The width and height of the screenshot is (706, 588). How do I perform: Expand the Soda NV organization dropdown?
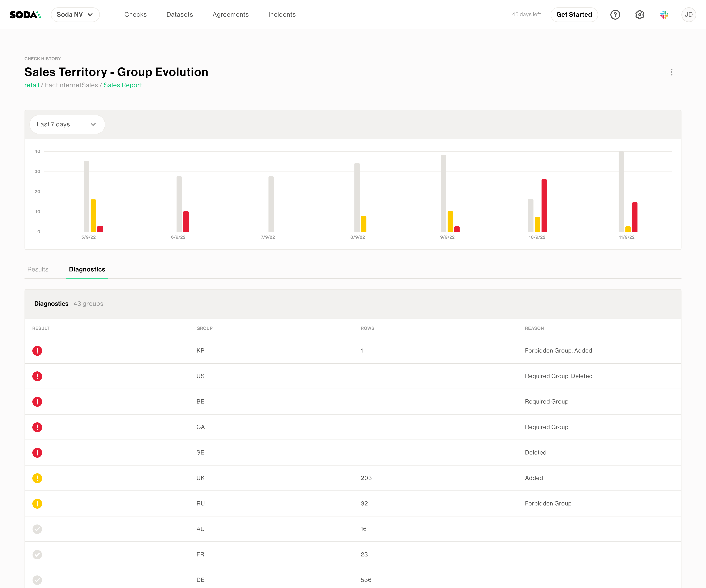coord(75,14)
